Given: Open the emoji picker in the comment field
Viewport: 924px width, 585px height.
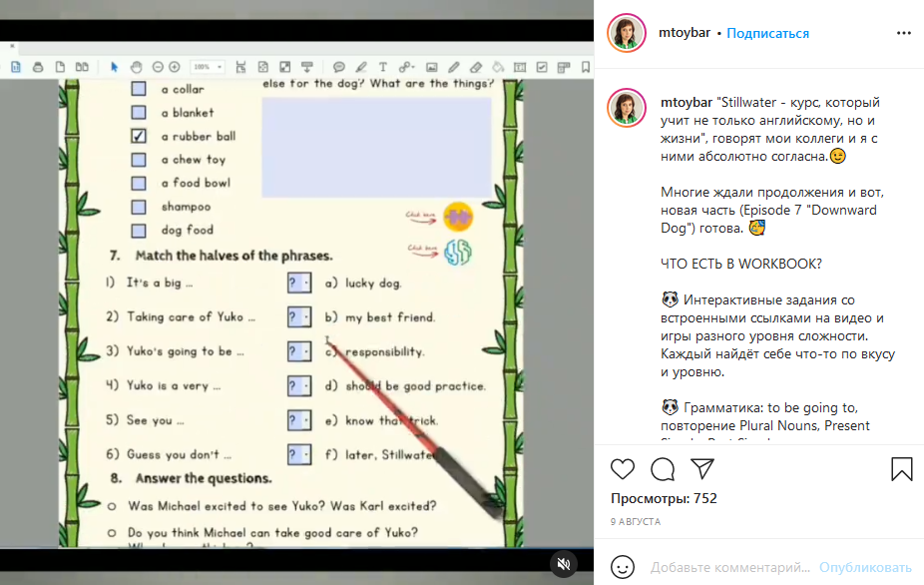Looking at the screenshot, I should [623, 567].
